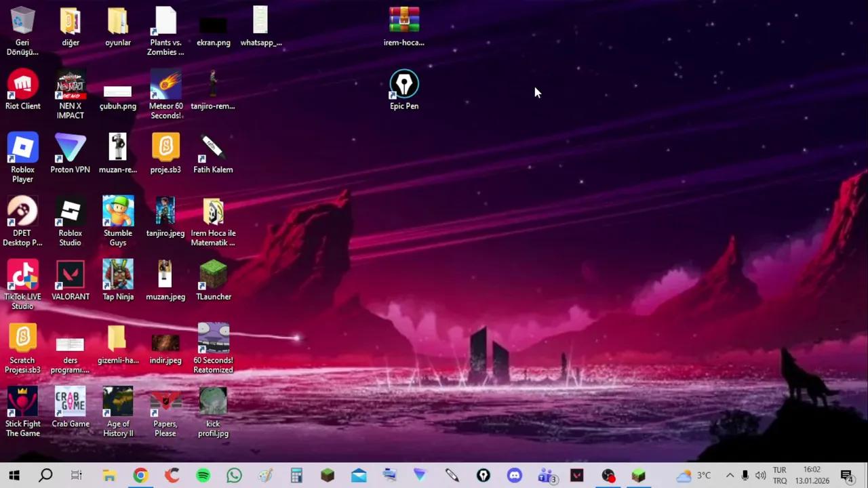The width and height of the screenshot is (868, 488).
Task: Open the Windows Start menu
Action: [14, 476]
